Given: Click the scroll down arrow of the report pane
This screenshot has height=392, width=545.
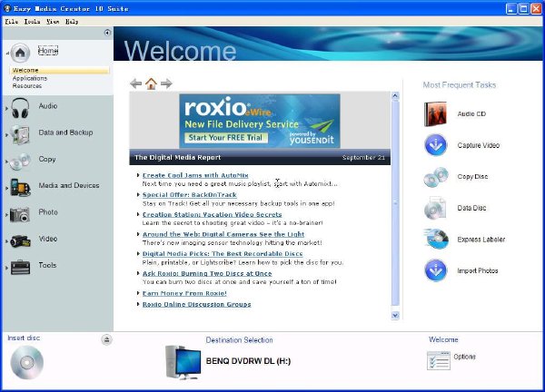Looking at the screenshot, I should click(x=395, y=315).
